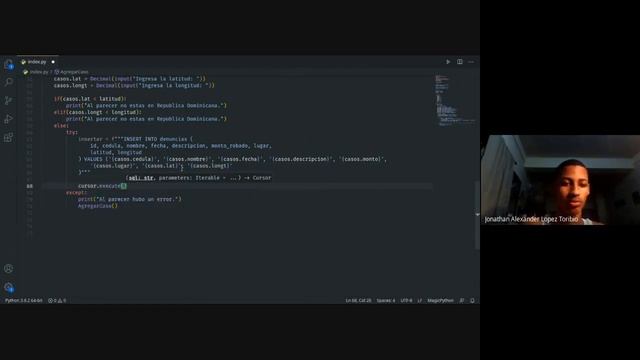Open notifications bell in status bar
The image size is (640, 360).
tap(472, 300)
